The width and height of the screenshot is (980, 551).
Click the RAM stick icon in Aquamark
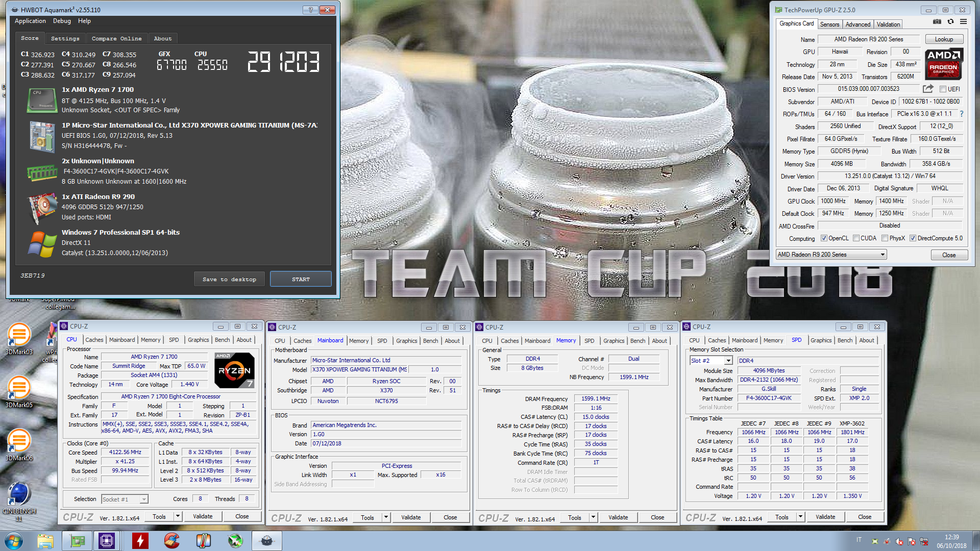[x=42, y=173]
